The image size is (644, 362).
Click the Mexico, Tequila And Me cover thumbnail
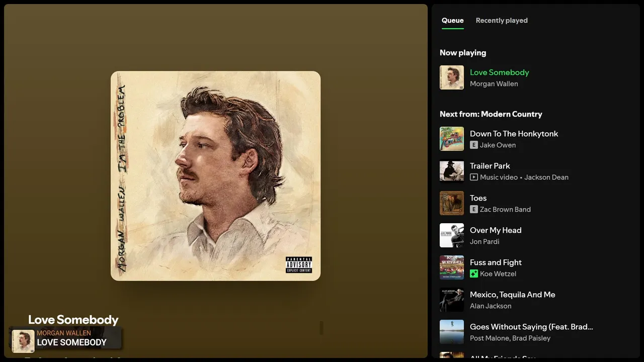pos(452,300)
